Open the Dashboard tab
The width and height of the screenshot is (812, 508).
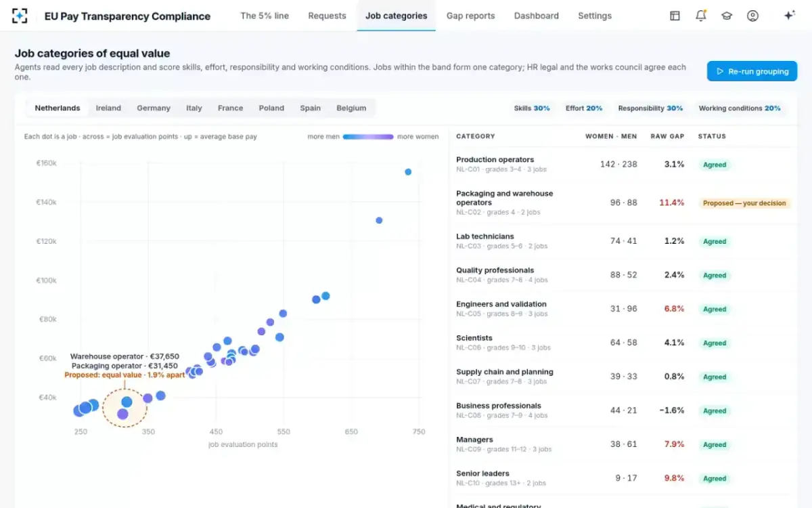pyautogui.click(x=537, y=16)
